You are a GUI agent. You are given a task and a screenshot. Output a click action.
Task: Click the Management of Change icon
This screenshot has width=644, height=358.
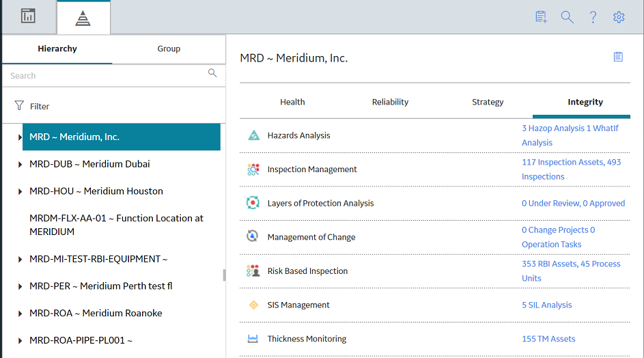(253, 236)
